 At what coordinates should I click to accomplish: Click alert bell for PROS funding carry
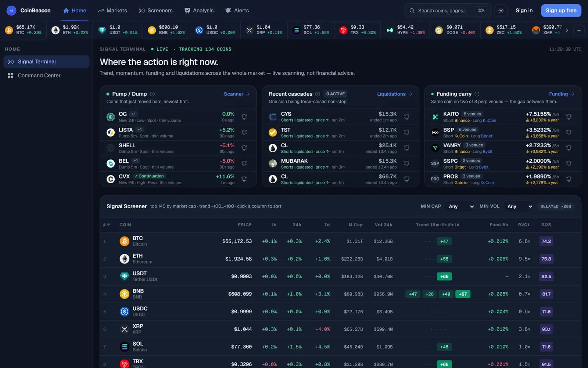[x=569, y=179]
